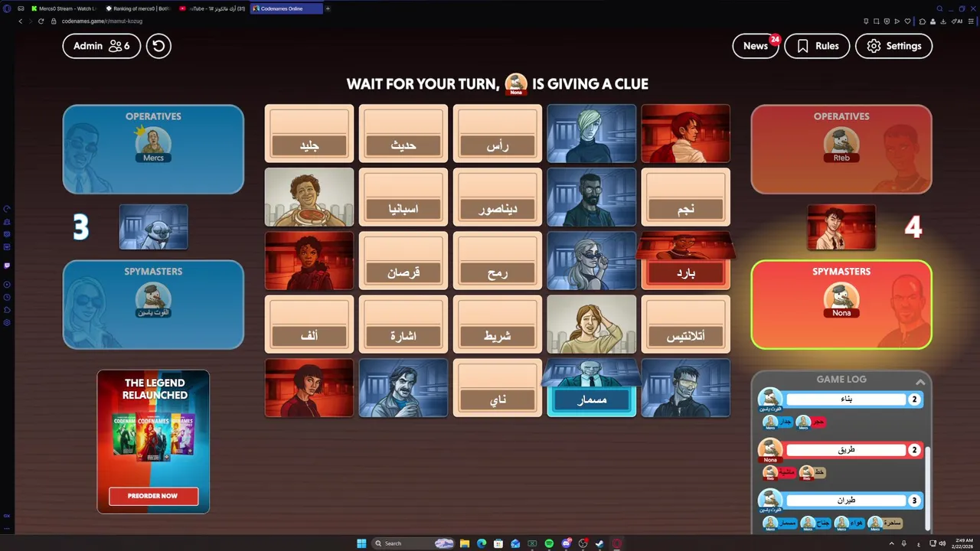Open Microsoft Edge from the taskbar
The height and width of the screenshot is (551, 980).
point(481,543)
